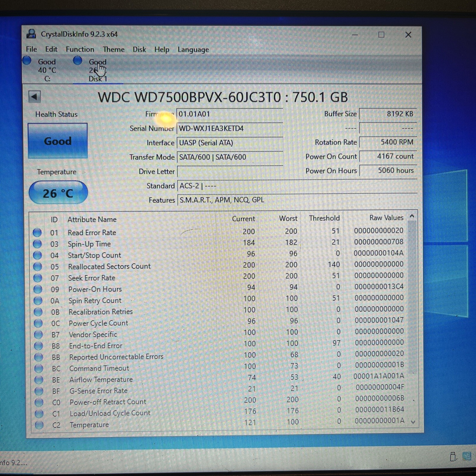The height and width of the screenshot is (476, 476).
Task: Open the Theme menu
Action: (114, 49)
